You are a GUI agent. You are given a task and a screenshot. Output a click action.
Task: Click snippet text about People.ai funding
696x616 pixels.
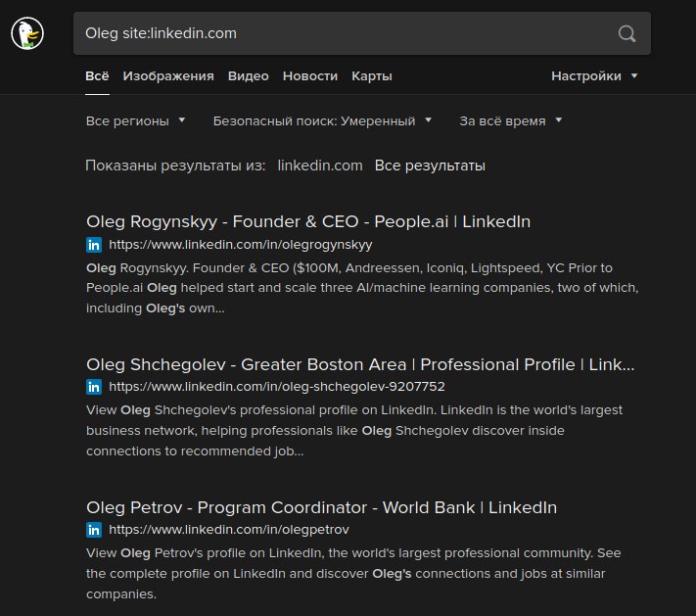tap(362, 288)
